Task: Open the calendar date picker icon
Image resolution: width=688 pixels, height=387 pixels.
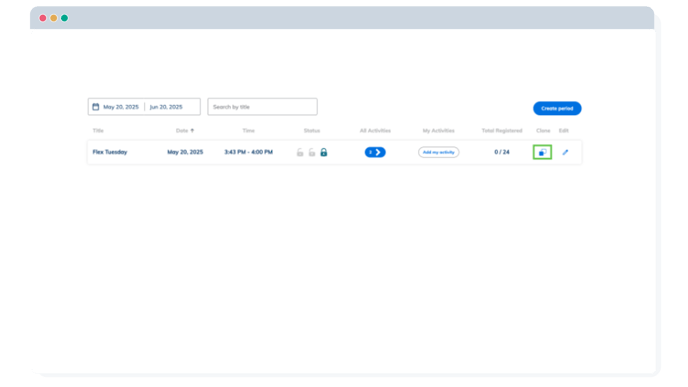Action: pos(96,107)
